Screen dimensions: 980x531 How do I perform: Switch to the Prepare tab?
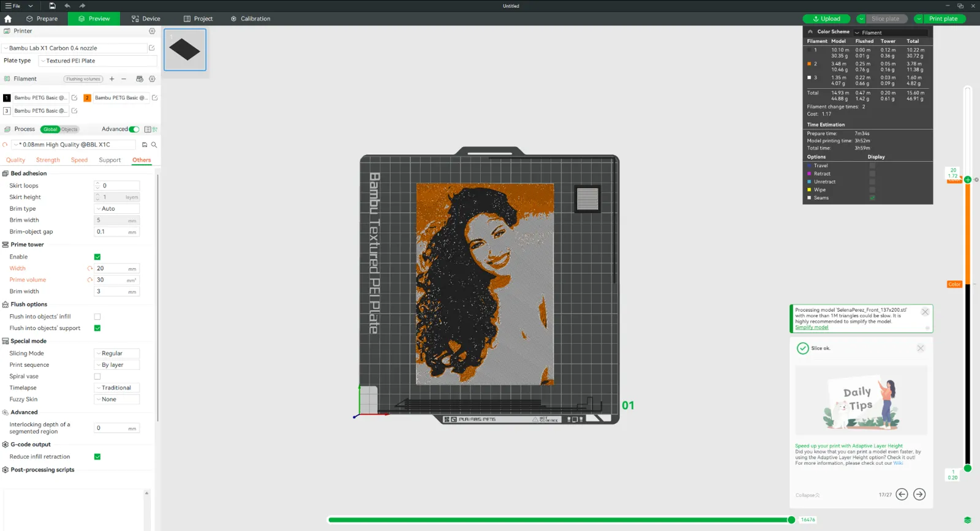42,19
